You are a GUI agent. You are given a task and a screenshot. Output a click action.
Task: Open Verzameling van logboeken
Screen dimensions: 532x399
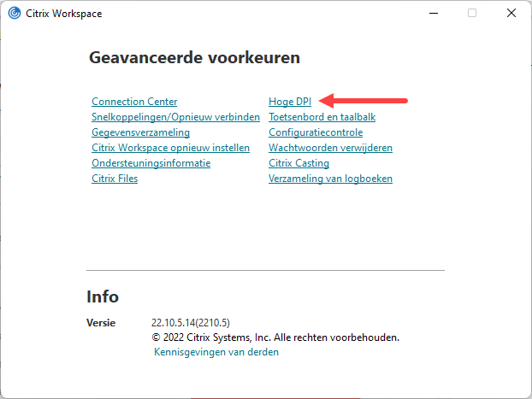330,179
